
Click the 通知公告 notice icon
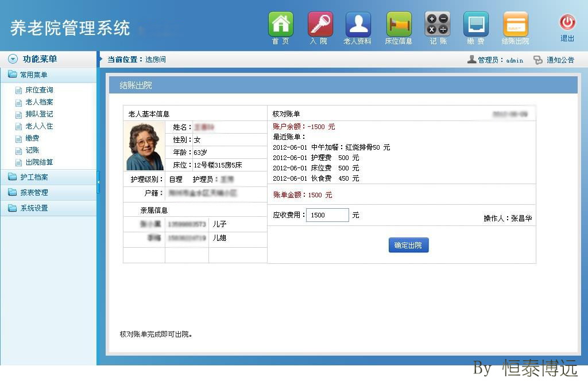[x=537, y=60]
